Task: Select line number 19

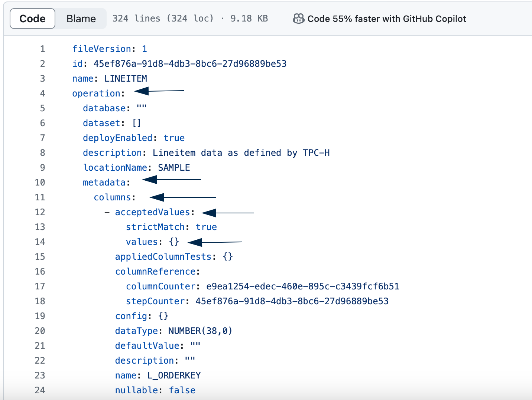Action: tap(40, 316)
